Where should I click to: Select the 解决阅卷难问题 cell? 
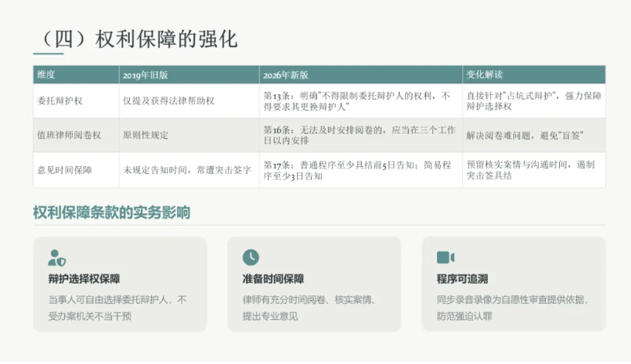pyautogui.click(x=534, y=135)
